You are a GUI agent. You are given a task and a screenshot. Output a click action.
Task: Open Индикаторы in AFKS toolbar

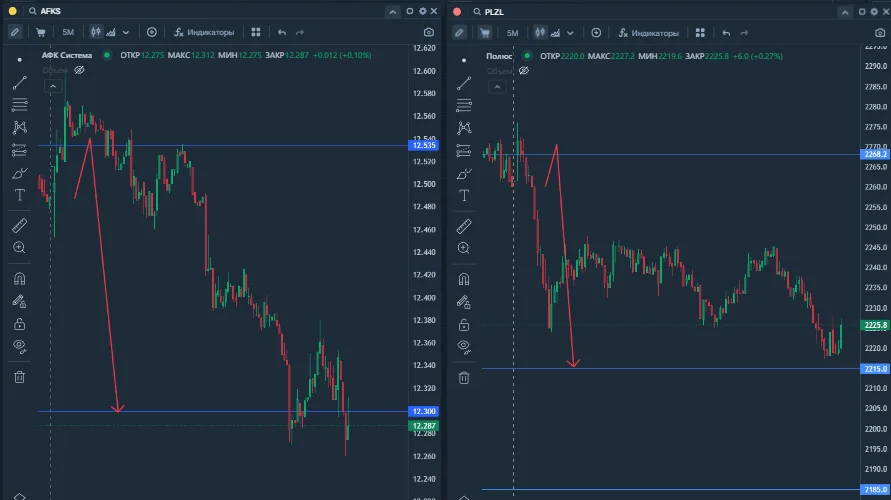(x=204, y=32)
